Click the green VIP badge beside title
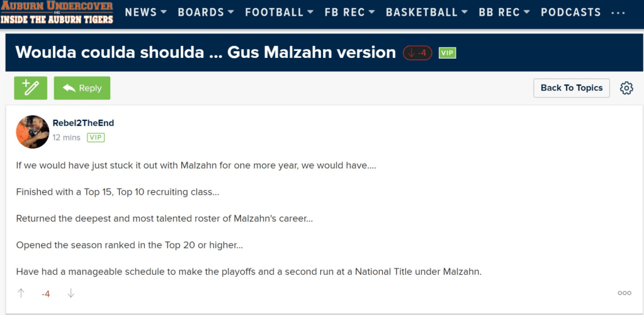644x315 pixels. 447,53
